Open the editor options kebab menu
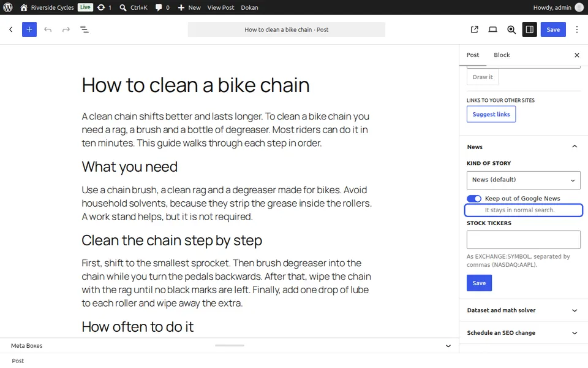588x368 pixels. click(x=577, y=29)
